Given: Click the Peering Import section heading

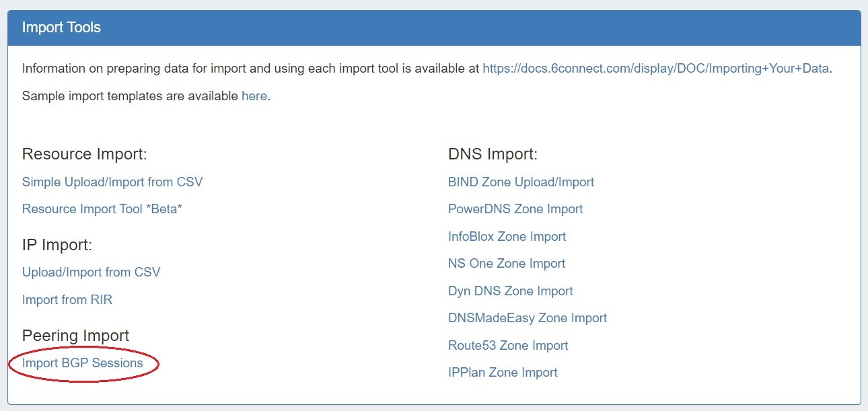Looking at the screenshot, I should click(76, 335).
